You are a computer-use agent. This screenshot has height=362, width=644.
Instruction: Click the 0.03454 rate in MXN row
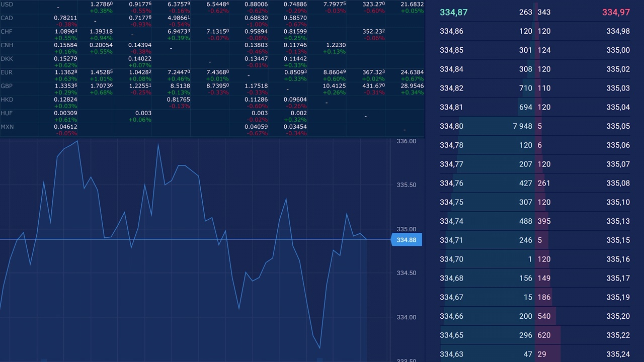point(295,126)
